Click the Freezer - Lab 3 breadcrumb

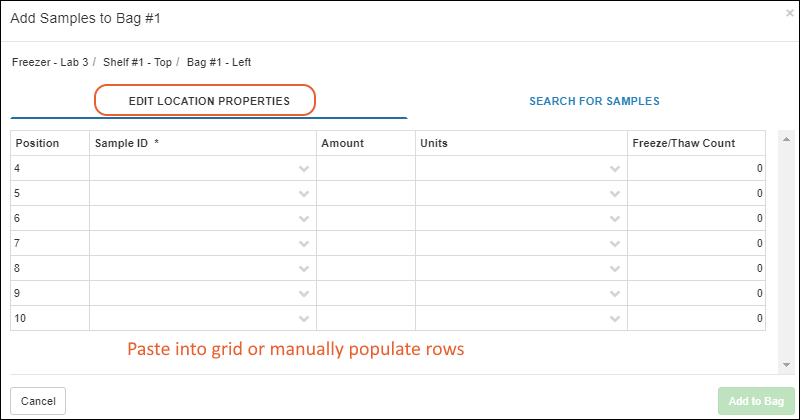pyautogui.click(x=50, y=62)
